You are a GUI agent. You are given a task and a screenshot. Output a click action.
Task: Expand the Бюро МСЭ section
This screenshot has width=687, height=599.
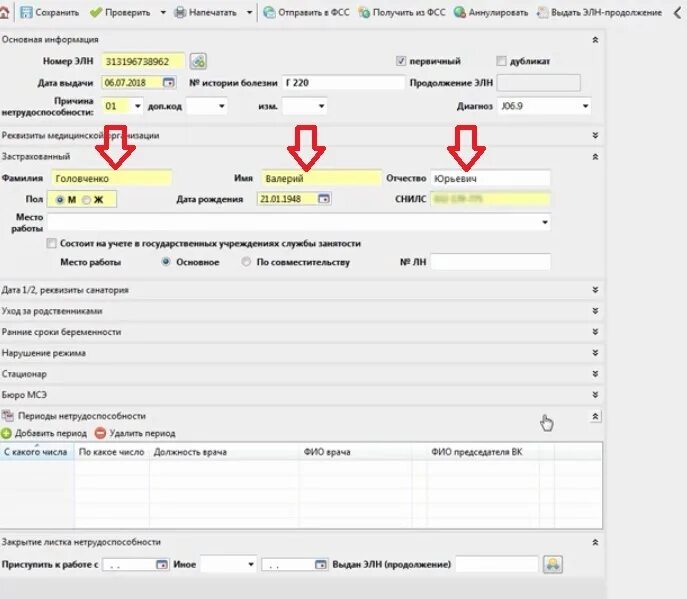pyautogui.click(x=595, y=395)
